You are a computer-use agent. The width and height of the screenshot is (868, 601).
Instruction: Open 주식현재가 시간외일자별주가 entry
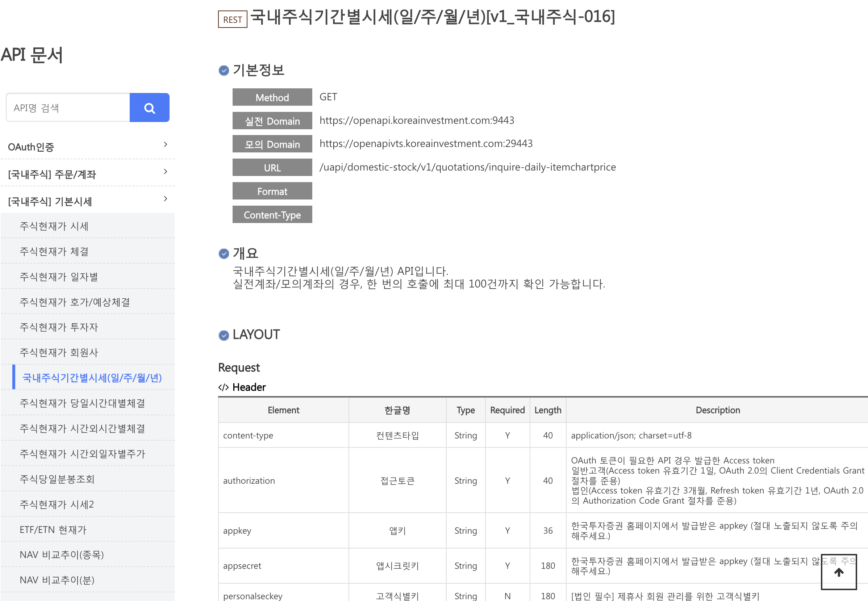pyautogui.click(x=82, y=454)
